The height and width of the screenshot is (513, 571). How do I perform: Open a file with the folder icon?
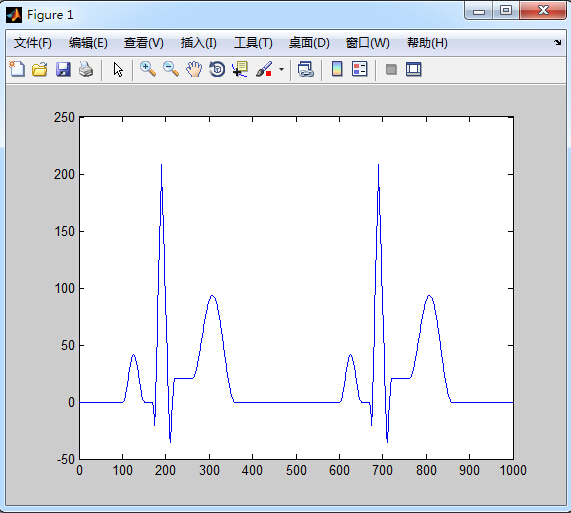(x=40, y=69)
